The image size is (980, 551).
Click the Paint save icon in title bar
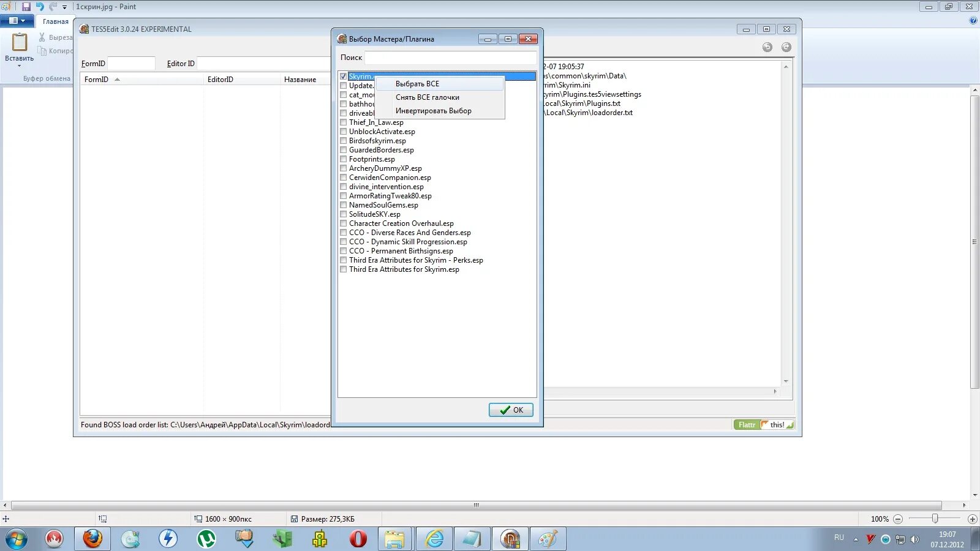[26, 7]
